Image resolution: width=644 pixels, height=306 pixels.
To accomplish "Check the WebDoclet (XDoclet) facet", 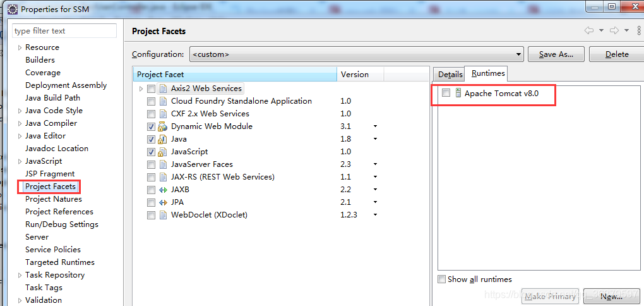I will pos(152,216).
